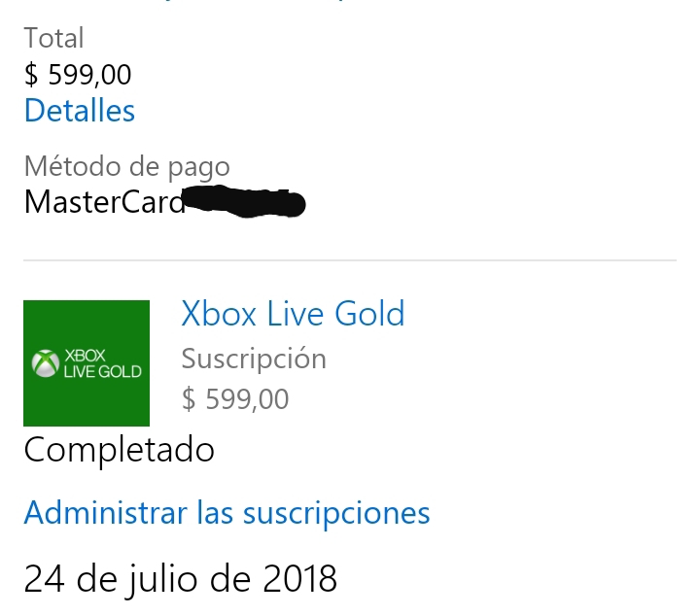This screenshot has height=616, width=700.
Task: Open Administrar las suscripciones link
Action: 227,513
